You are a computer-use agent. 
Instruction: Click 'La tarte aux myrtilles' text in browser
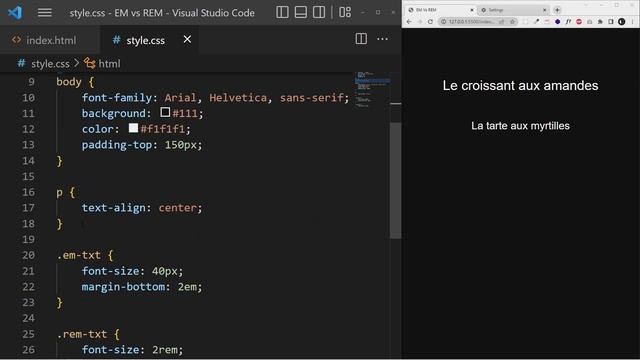click(520, 126)
